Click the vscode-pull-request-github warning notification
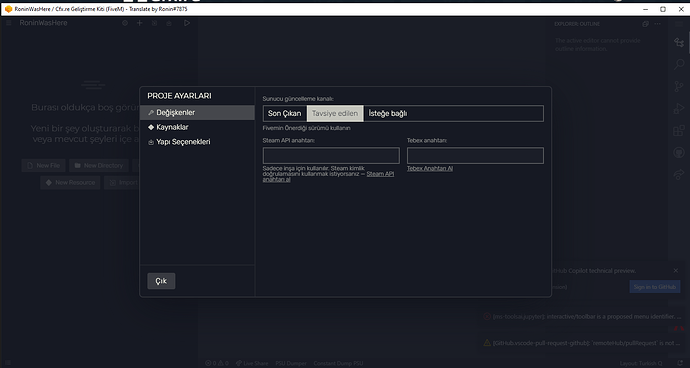This screenshot has width=690, height=368. [x=582, y=342]
